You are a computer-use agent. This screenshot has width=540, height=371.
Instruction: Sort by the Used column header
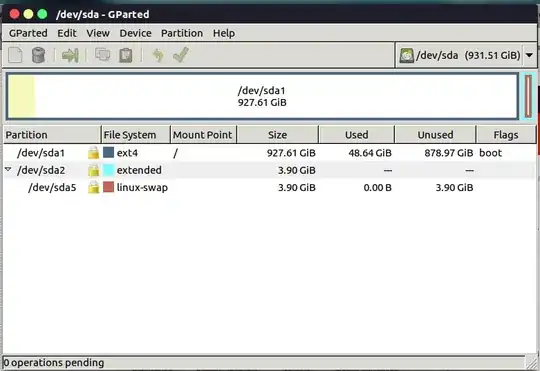point(356,135)
